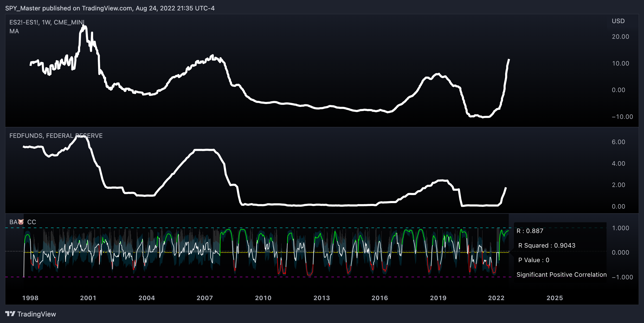Click 'Significant Positive Correlation' text
This screenshot has height=323, width=644.
click(x=562, y=275)
